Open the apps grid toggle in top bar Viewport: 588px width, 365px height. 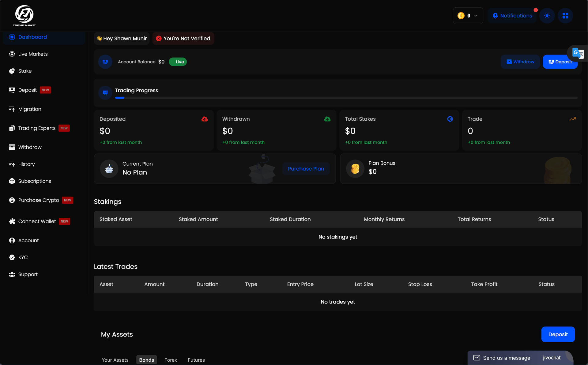tap(566, 15)
